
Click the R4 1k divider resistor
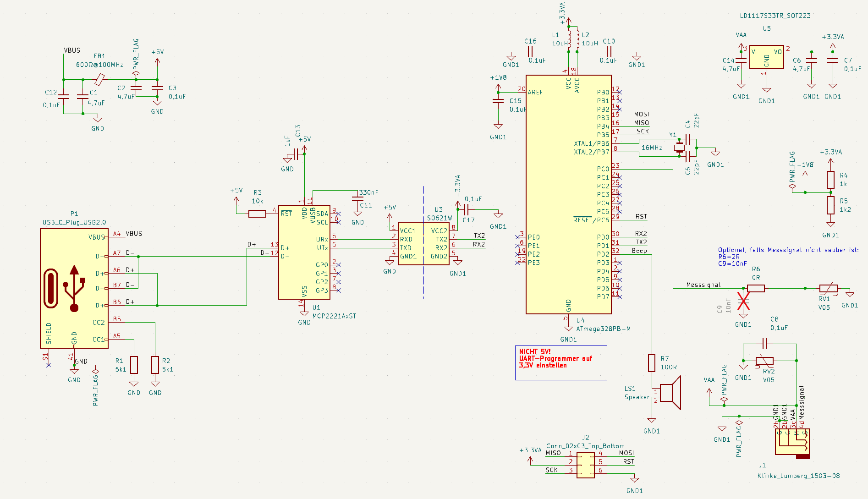coord(830,180)
